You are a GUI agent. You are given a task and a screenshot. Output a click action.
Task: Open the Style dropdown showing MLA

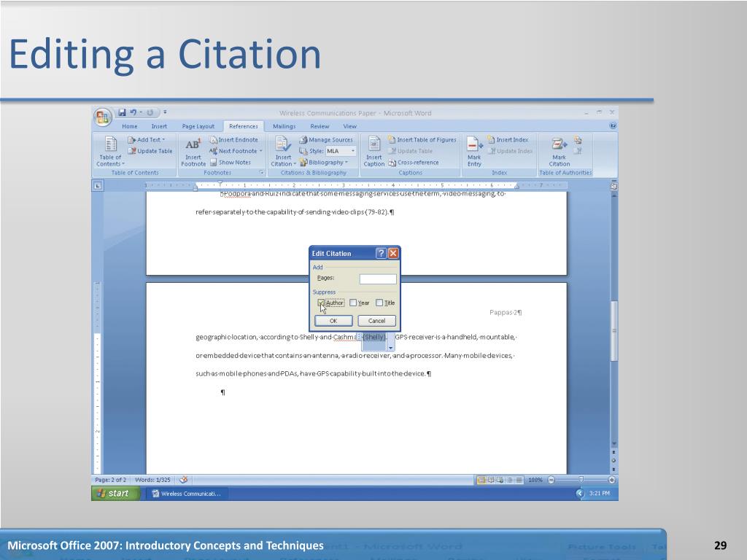(353, 151)
